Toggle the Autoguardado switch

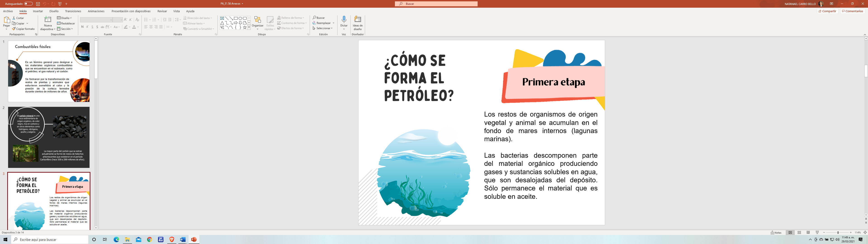click(x=28, y=4)
